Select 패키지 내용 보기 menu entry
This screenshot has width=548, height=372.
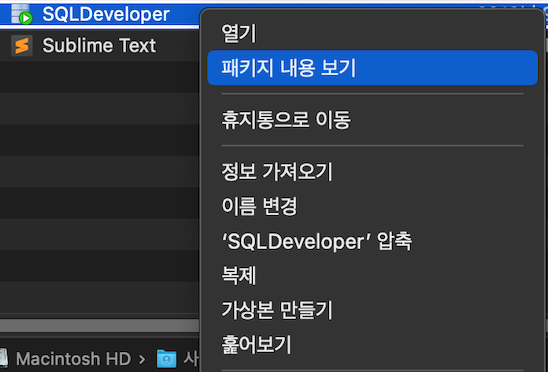[372, 68]
